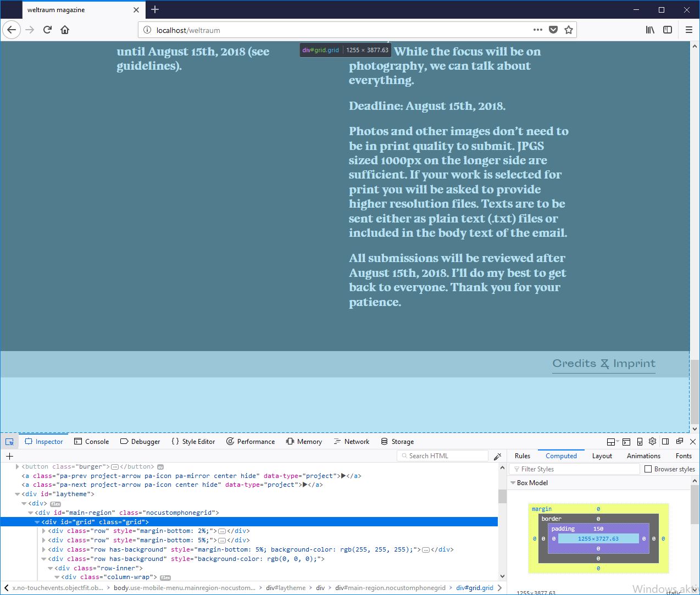
Task: Toggle the flex badge on column-wrap div
Action: pos(165,577)
